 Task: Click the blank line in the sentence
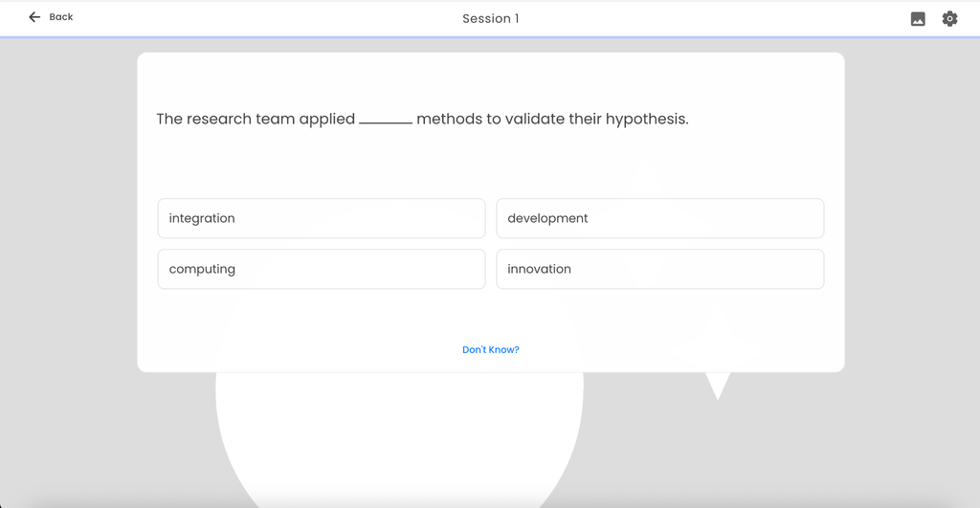(x=386, y=121)
